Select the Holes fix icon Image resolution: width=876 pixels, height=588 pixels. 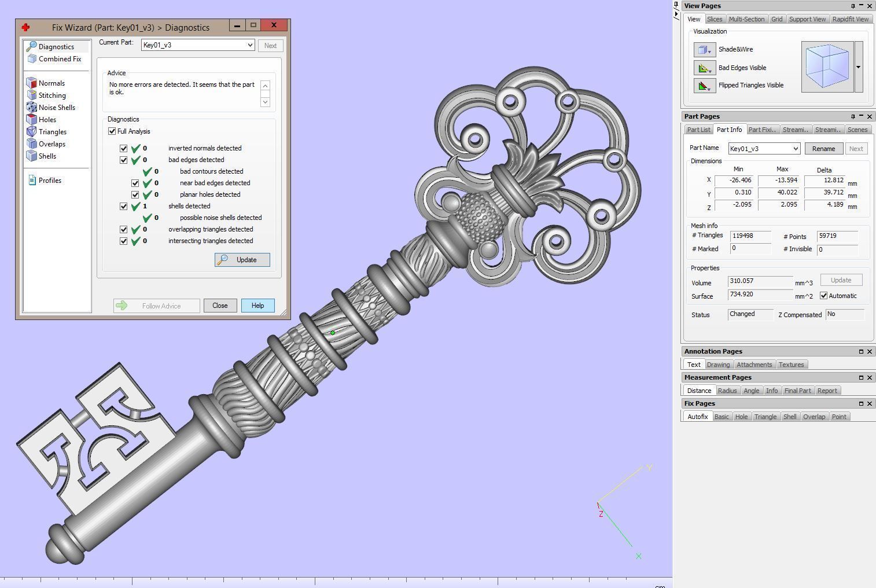pyautogui.click(x=32, y=120)
